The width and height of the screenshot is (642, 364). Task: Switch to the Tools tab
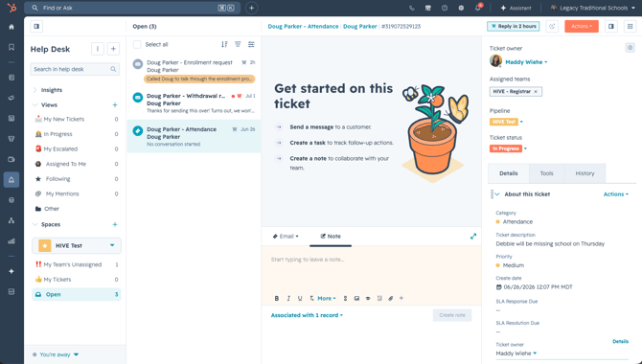click(x=546, y=173)
